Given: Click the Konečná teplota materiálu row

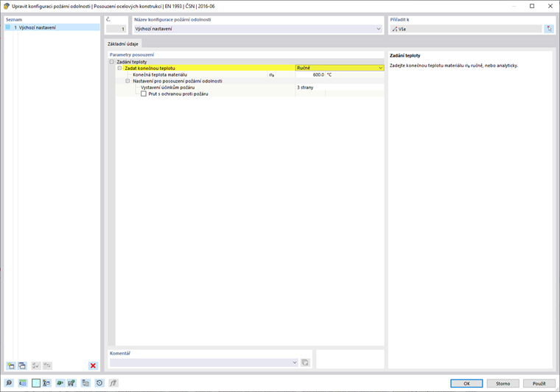Looking at the screenshot, I should point(250,74).
